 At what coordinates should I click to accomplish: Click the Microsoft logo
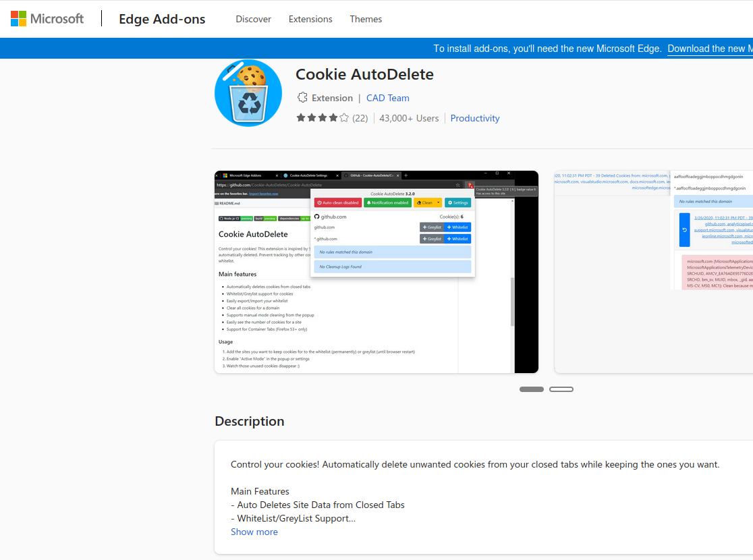point(47,19)
